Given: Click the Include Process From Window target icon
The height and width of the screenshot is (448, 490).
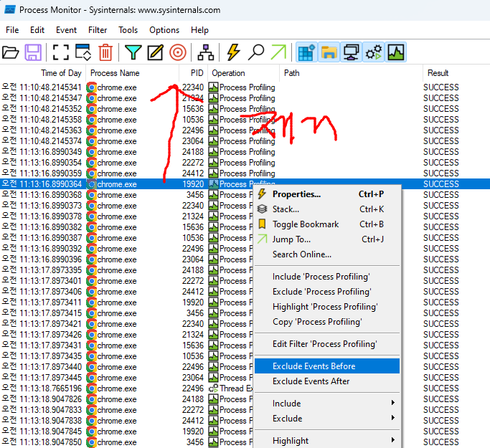Looking at the screenshot, I should click(178, 52).
